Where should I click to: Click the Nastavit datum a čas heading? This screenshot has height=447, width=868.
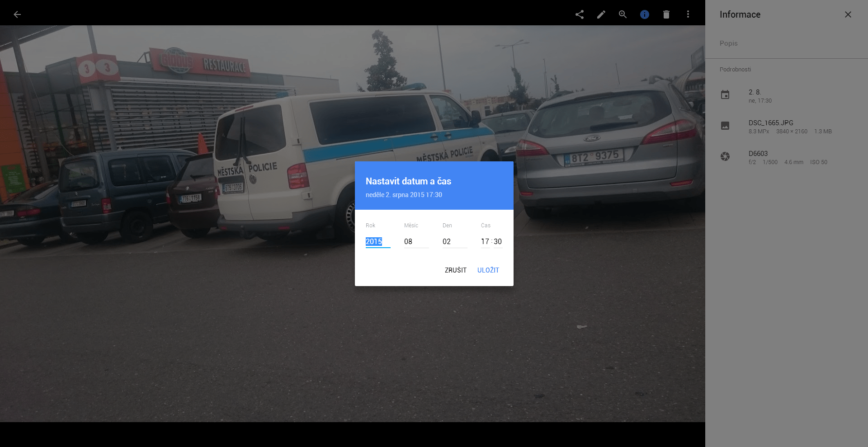pos(408,181)
